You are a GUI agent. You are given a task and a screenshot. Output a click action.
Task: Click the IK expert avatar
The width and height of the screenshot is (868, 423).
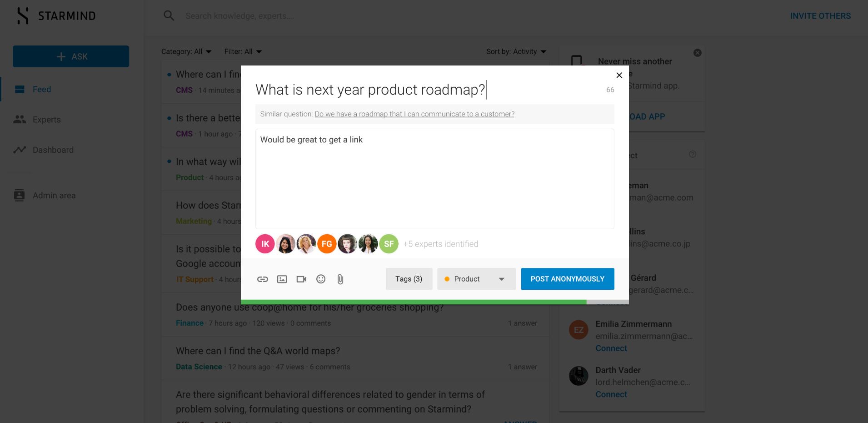point(265,244)
